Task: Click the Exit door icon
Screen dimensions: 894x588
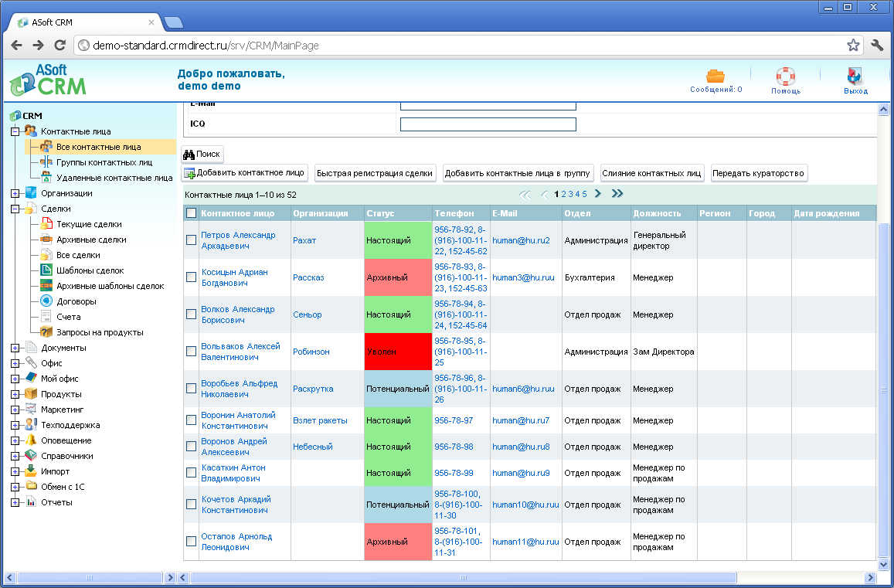Action: pos(855,76)
